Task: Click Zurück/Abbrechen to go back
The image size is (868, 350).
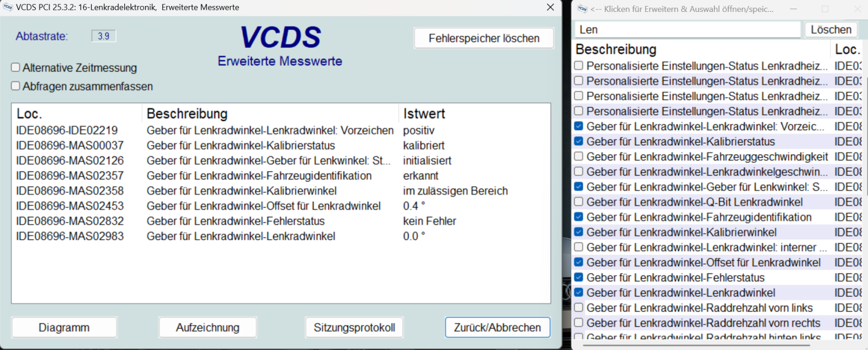Action: click(497, 327)
